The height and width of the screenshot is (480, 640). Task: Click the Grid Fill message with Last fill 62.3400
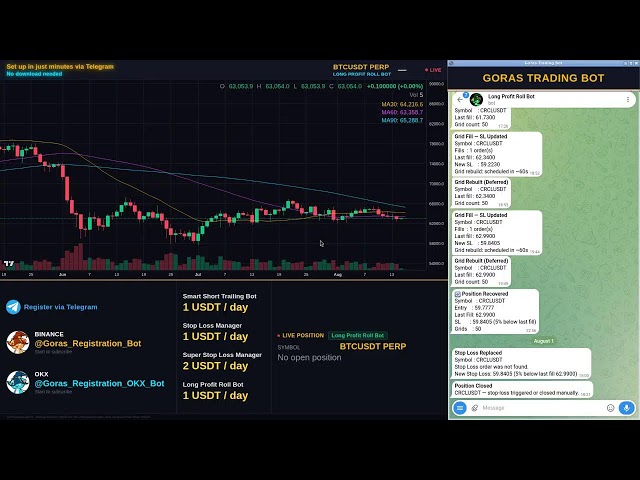point(497,154)
